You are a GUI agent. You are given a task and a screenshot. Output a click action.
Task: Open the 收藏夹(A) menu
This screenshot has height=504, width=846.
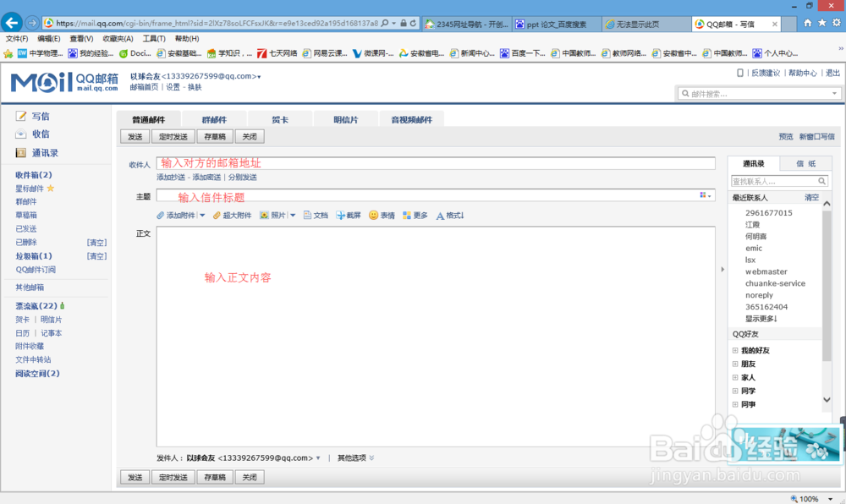(x=118, y=38)
